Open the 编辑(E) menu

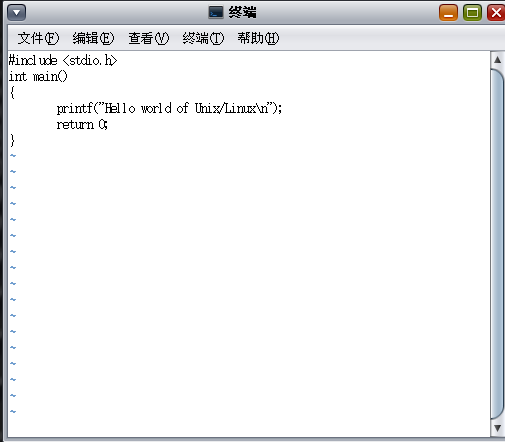(x=93, y=38)
